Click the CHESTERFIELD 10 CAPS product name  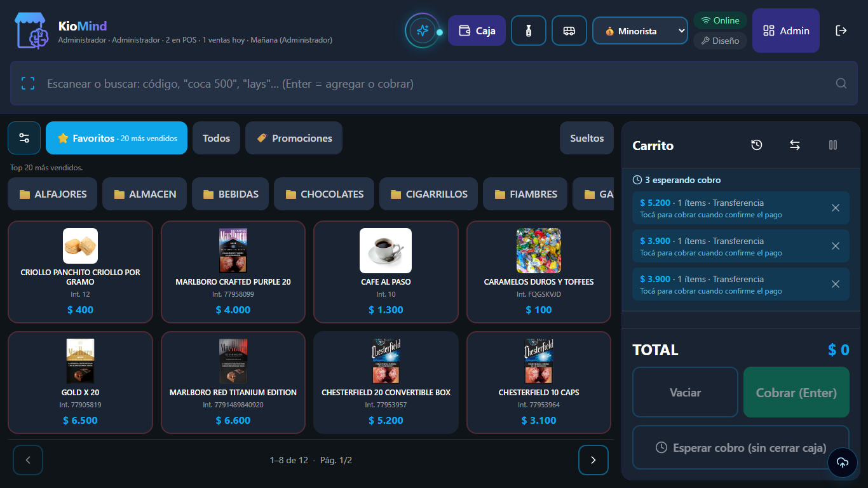coord(539,392)
